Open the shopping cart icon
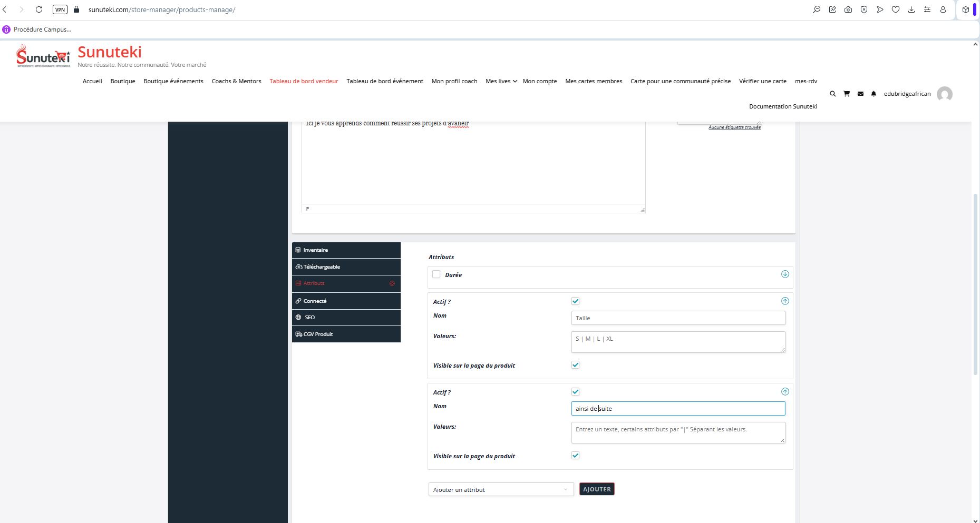The height and width of the screenshot is (523, 980). (x=847, y=94)
